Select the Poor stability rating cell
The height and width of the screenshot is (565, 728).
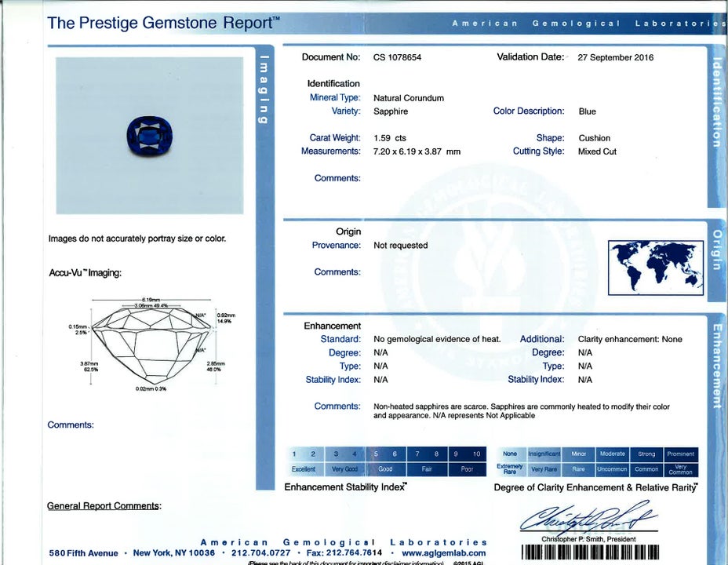(467, 469)
